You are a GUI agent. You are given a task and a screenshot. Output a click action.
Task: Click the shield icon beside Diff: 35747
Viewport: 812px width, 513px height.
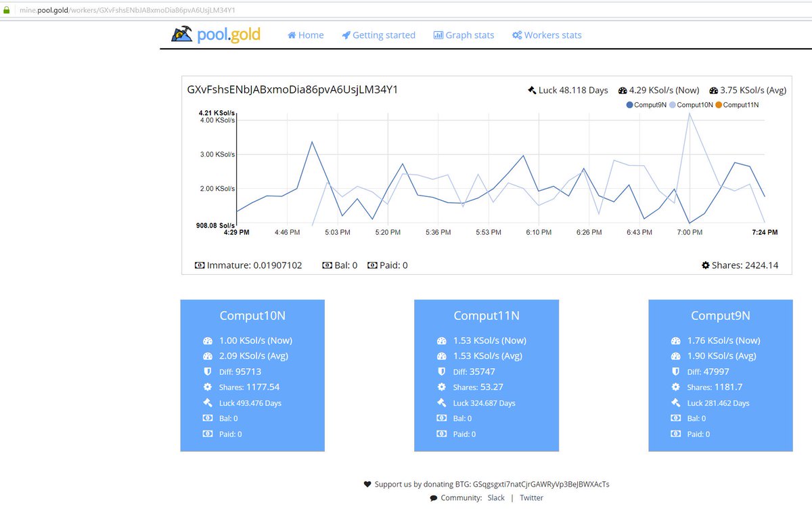tap(442, 372)
